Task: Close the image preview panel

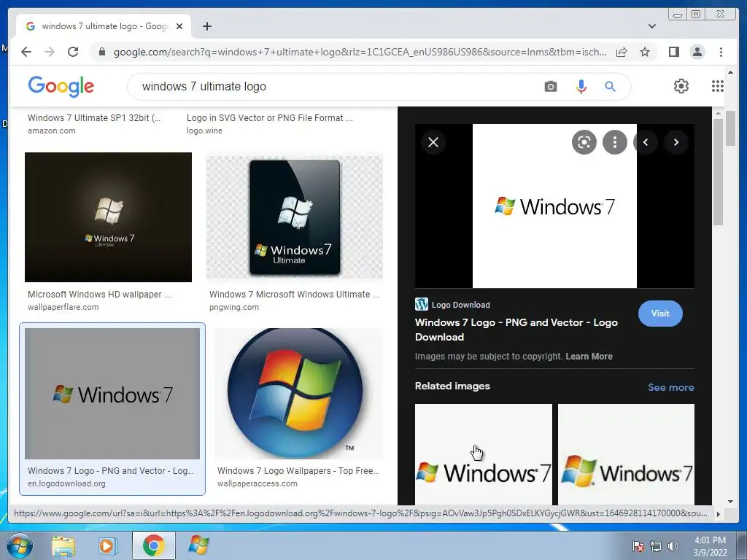Action: coord(433,142)
